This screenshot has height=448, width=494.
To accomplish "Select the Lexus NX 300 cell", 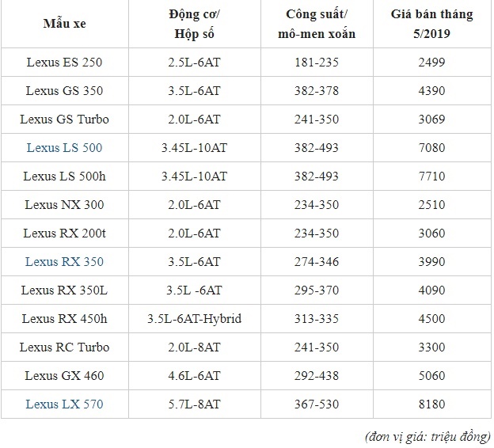I will (x=64, y=204).
